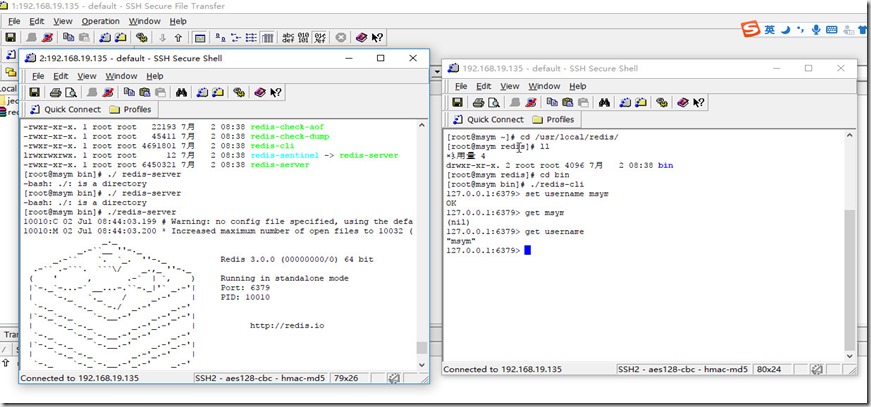Click Download arrow in File Transfer toolbar
The width and height of the screenshot is (871, 407).
click(163, 38)
